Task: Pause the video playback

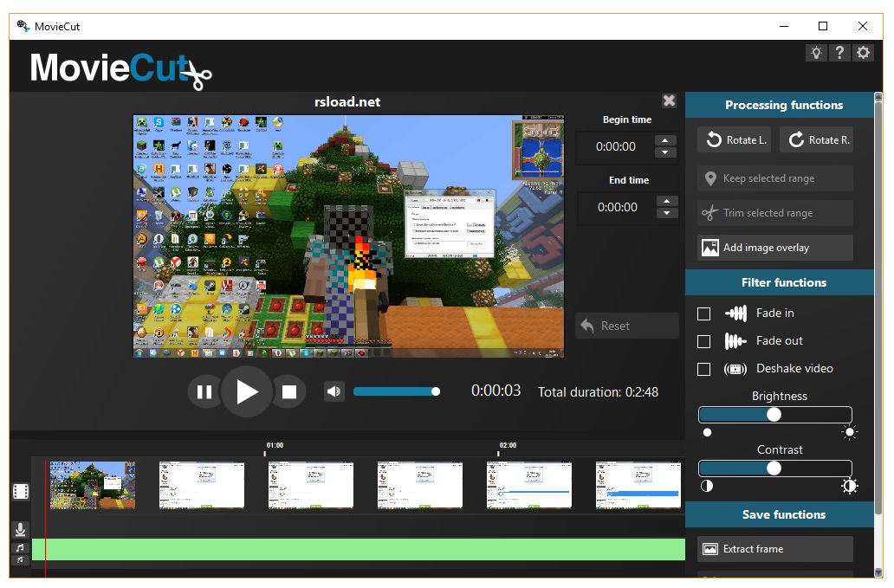Action: coord(204,392)
